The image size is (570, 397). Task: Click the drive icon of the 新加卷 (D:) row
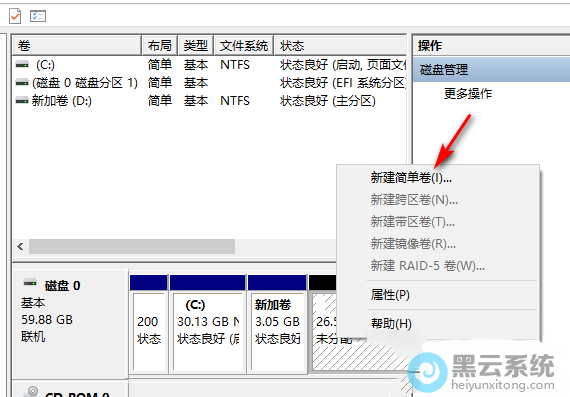tap(22, 101)
